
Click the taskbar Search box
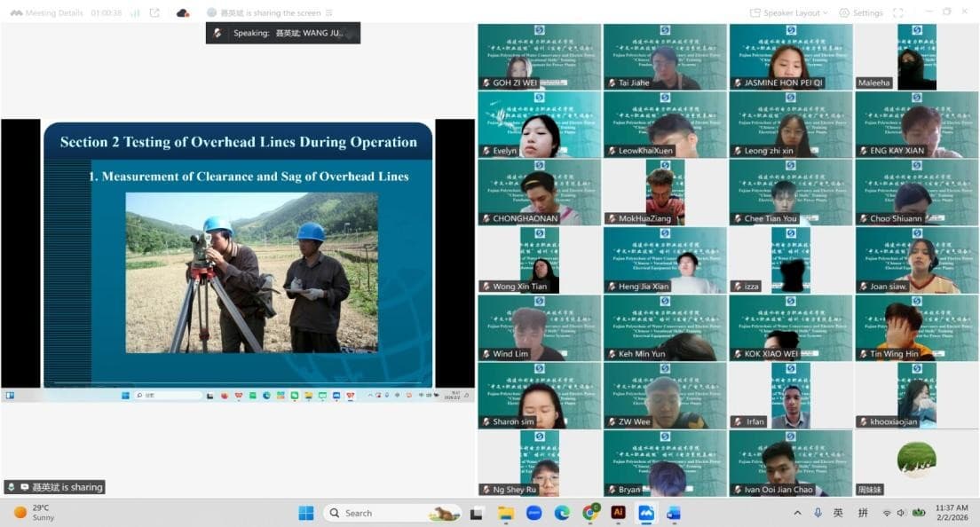[x=392, y=514]
